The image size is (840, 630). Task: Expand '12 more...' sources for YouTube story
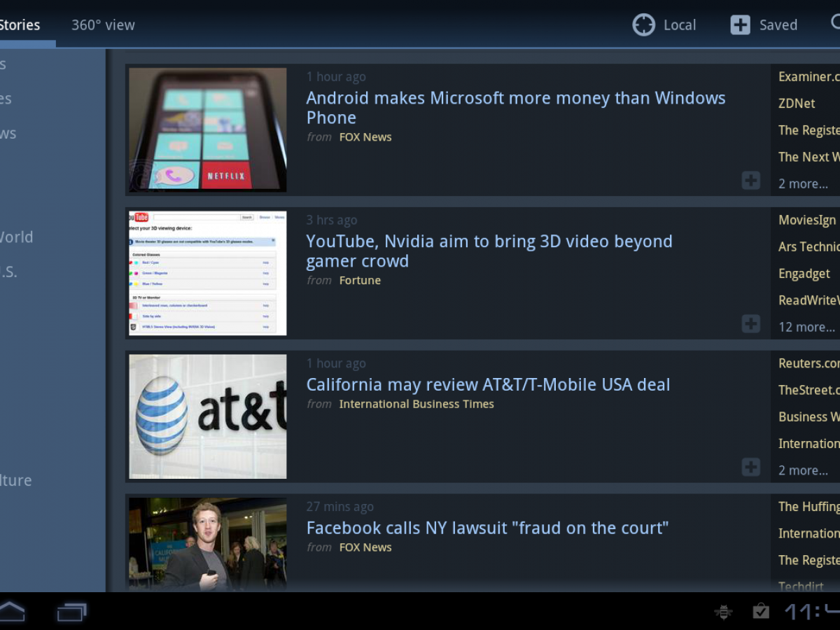(806, 327)
